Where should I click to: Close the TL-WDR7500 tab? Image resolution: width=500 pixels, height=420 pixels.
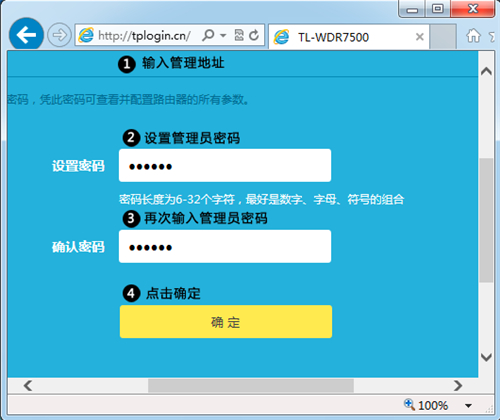pos(420,37)
